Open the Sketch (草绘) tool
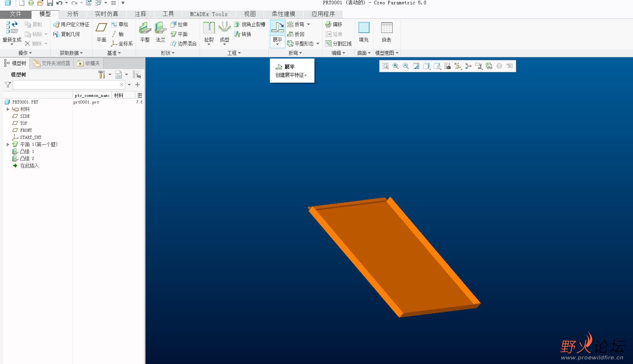The width and height of the screenshot is (633, 364). click(120, 24)
